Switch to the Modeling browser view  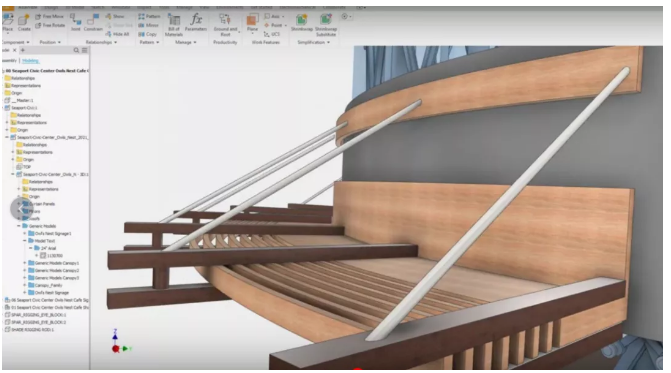30,61
